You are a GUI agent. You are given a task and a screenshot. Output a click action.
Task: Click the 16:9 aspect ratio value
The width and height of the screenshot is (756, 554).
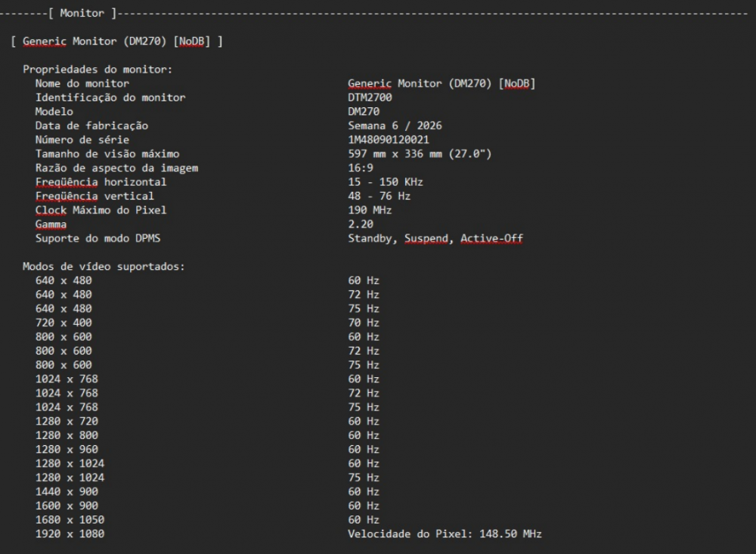[x=360, y=168]
